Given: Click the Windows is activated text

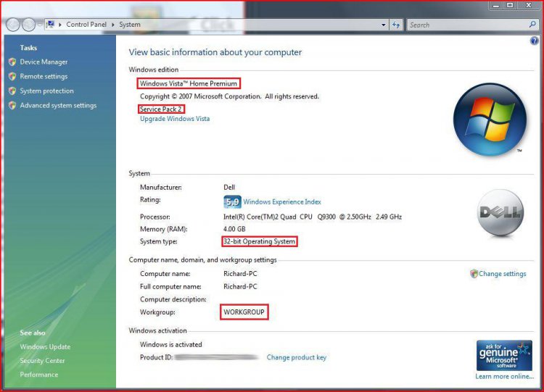Looking at the screenshot, I should 170,344.
